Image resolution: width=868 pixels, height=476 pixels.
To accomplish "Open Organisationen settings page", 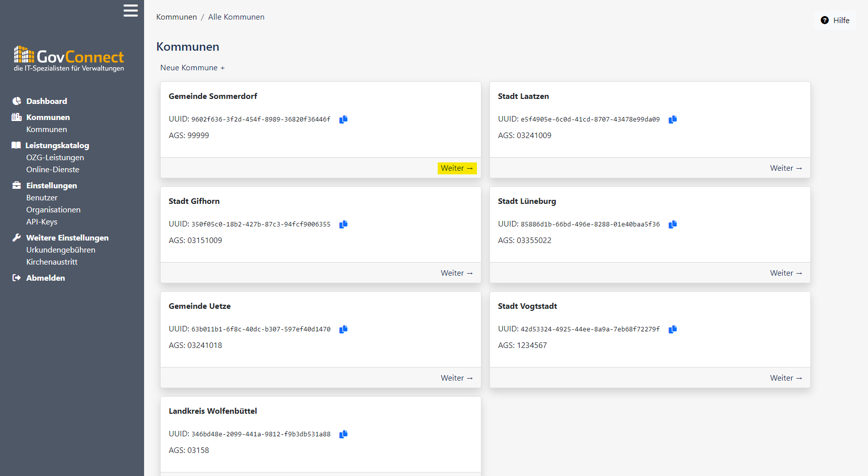I will click(53, 209).
